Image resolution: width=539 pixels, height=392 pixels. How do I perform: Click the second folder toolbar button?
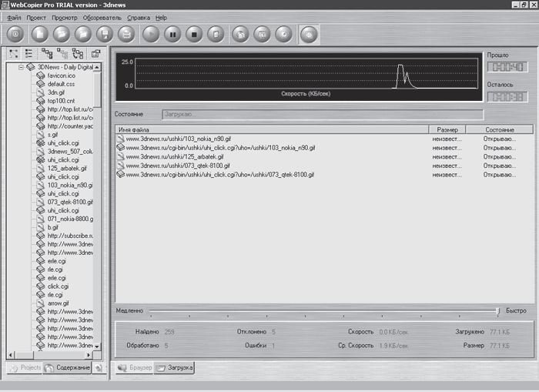[x=83, y=34]
